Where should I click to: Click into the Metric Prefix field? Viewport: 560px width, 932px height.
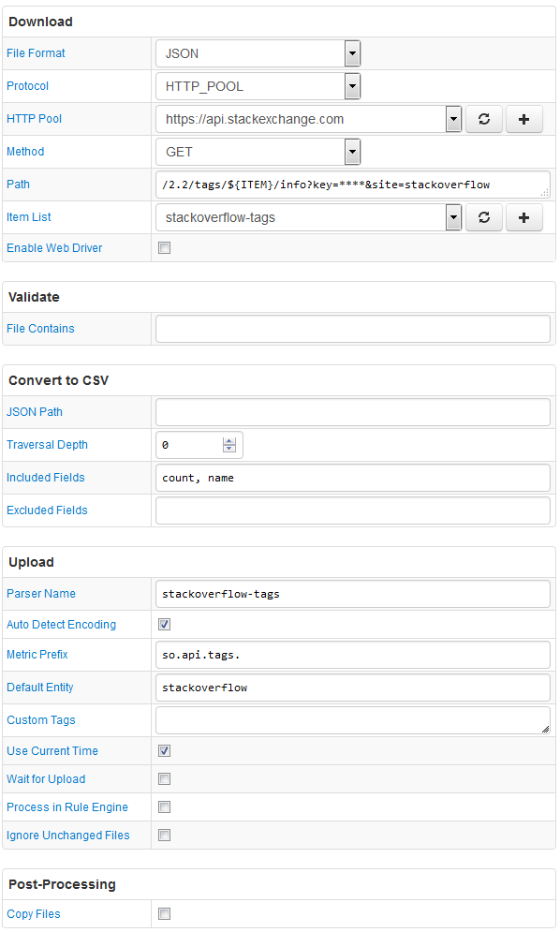click(352, 655)
